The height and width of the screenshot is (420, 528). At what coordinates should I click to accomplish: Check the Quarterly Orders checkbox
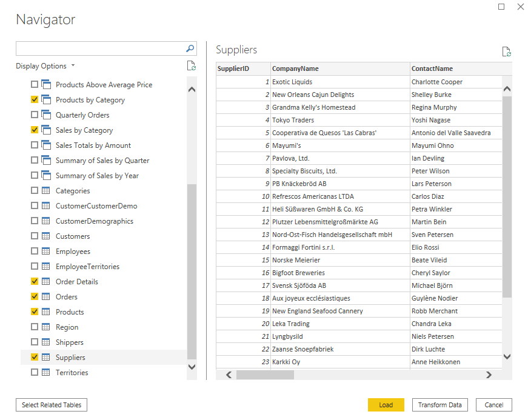point(35,115)
